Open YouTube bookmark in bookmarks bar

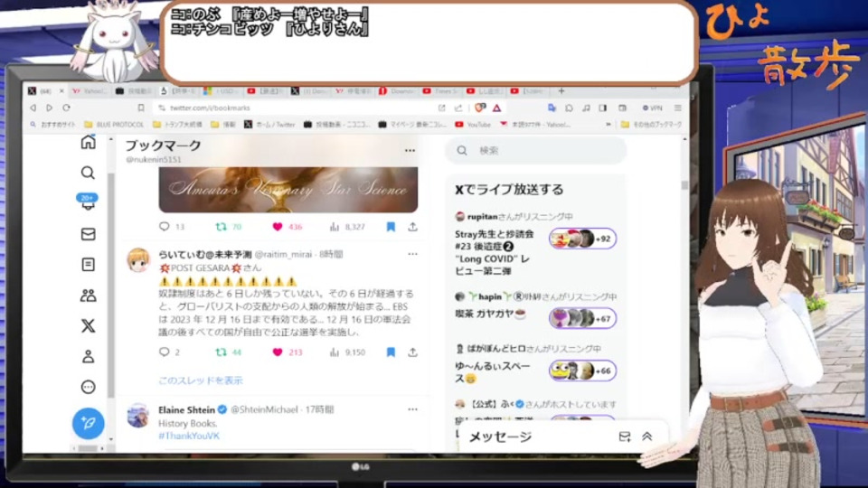point(473,125)
